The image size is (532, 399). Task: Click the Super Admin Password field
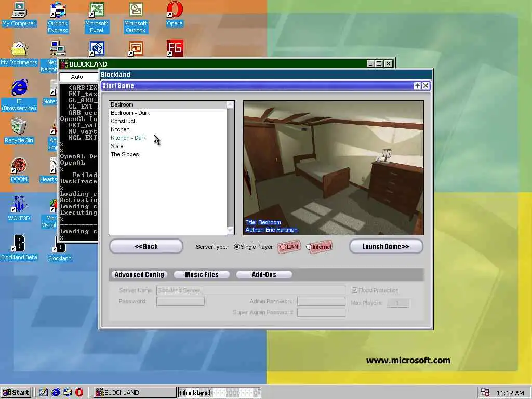(x=321, y=312)
